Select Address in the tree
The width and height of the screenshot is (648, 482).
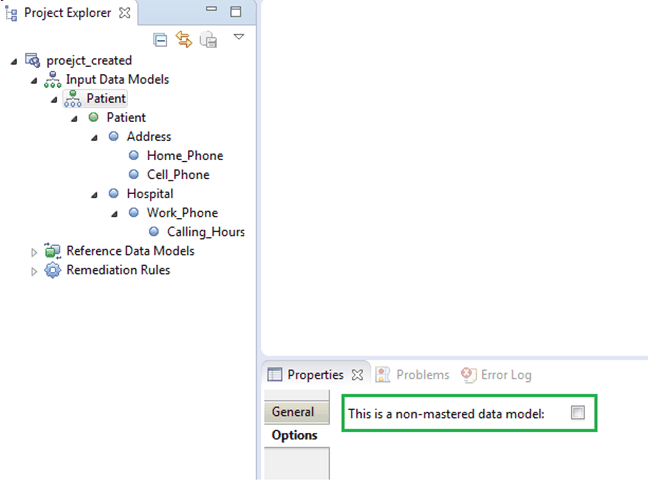[x=149, y=136]
